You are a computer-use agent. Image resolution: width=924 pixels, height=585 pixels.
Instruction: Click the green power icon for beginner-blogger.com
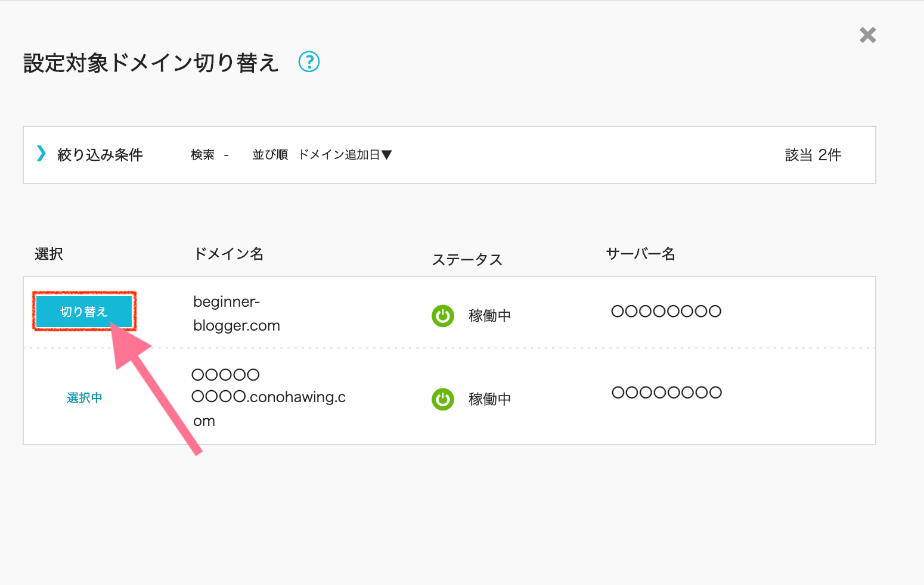(443, 316)
